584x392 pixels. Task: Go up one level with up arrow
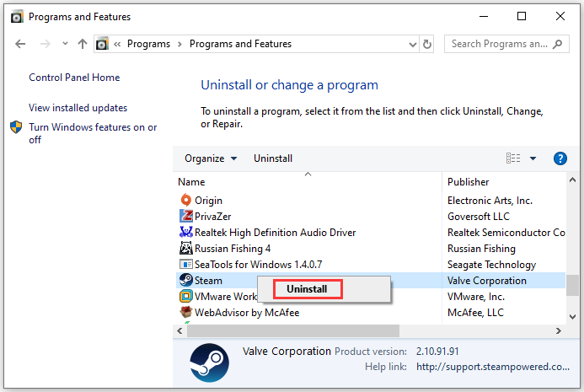83,44
